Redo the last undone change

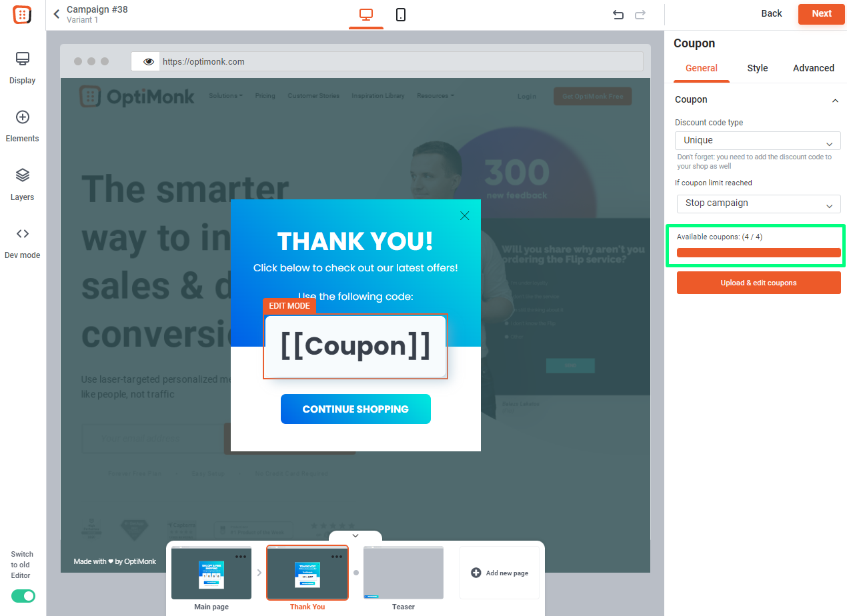tap(640, 15)
